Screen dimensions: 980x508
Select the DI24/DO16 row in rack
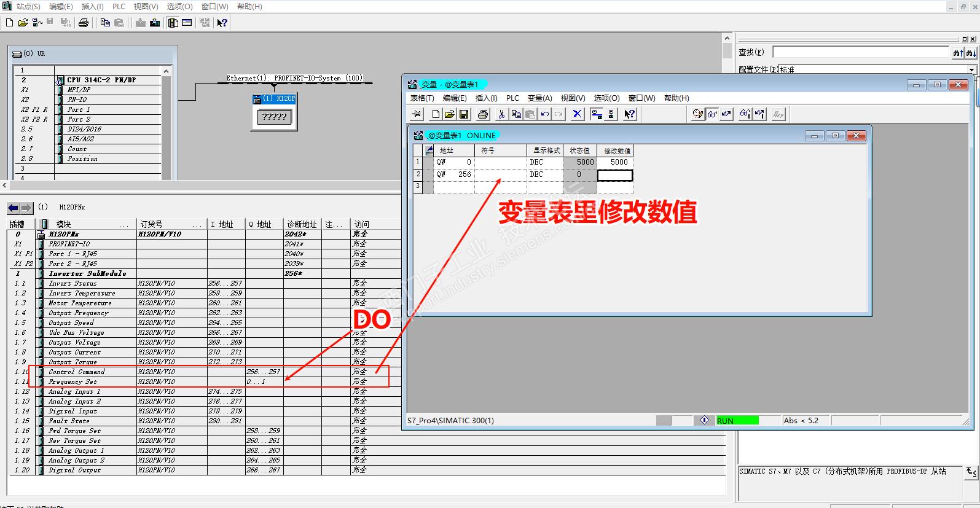pos(88,129)
